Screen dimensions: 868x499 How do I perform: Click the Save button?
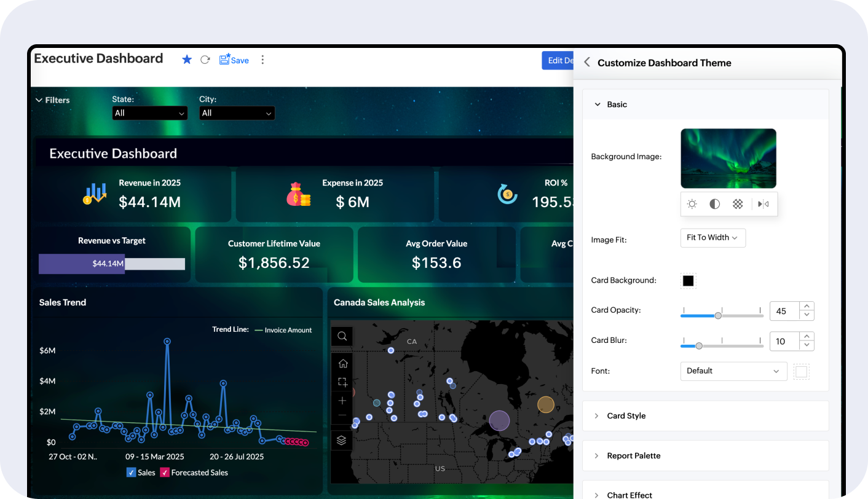[234, 60]
